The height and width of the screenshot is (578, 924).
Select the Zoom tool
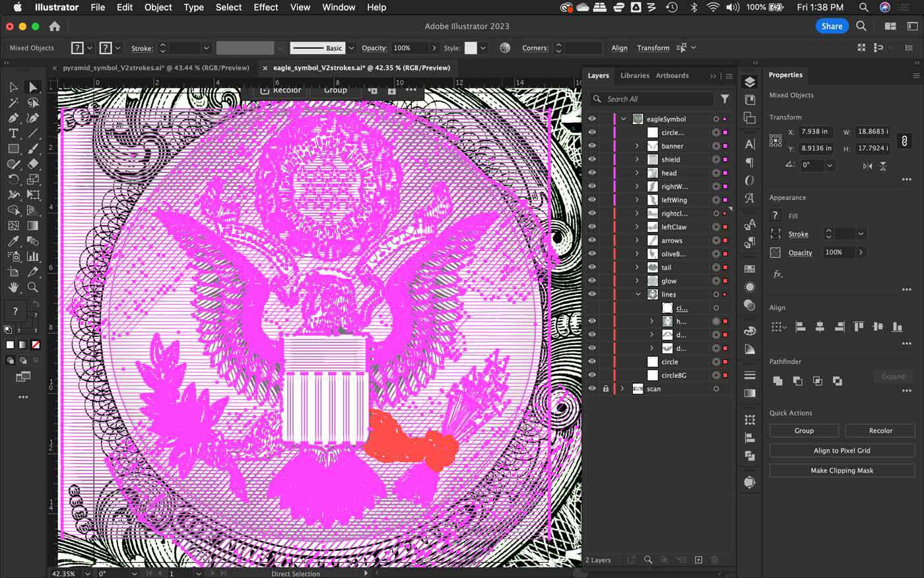(33, 287)
